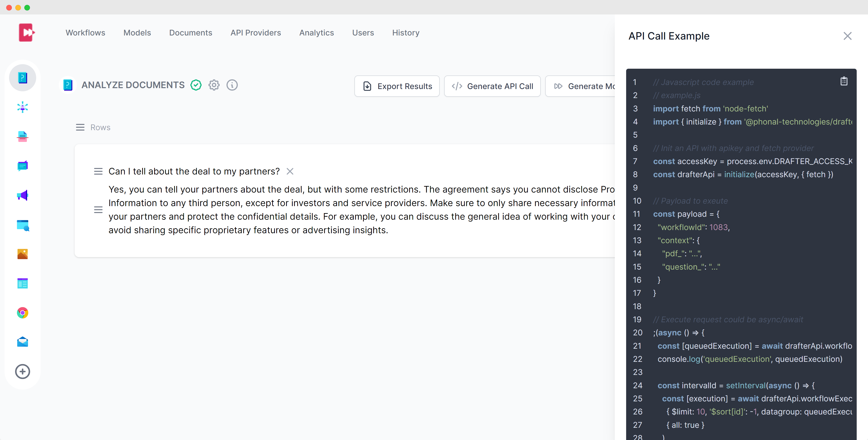
Task: Add new workflow with plus icon
Action: tap(23, 371)
